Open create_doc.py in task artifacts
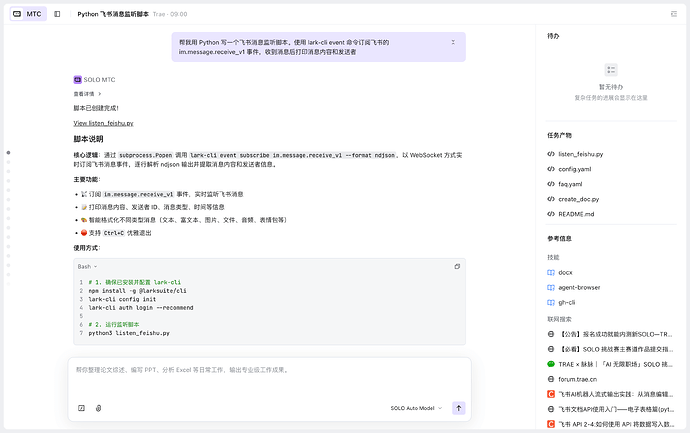This screenshot has width=690, height=433. pyautogui.click(x=579, y=199)
